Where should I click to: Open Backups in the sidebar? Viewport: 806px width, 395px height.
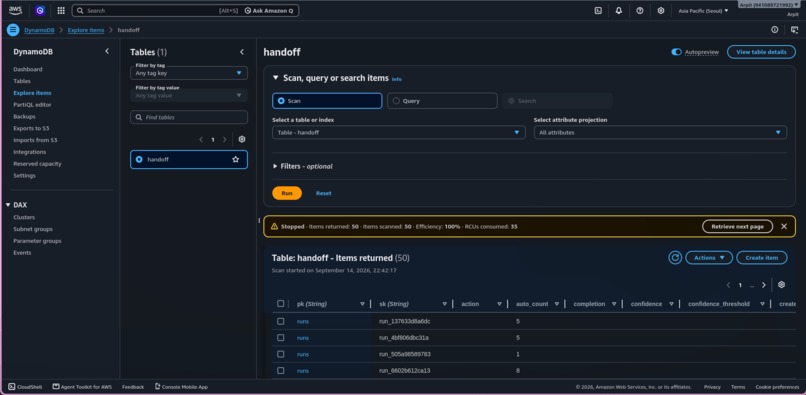click(x=24, y=116)
